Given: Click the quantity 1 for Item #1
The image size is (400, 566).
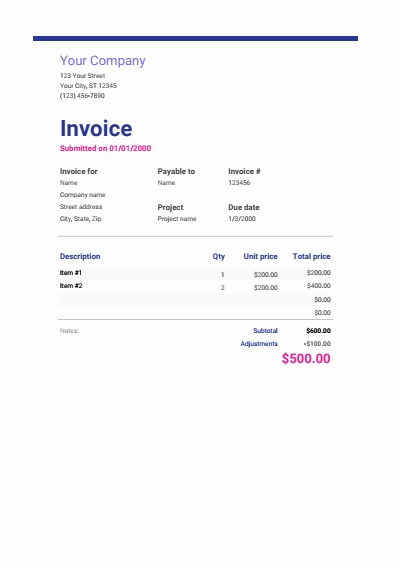Looking at the screenshot, I should click(223, 275).
